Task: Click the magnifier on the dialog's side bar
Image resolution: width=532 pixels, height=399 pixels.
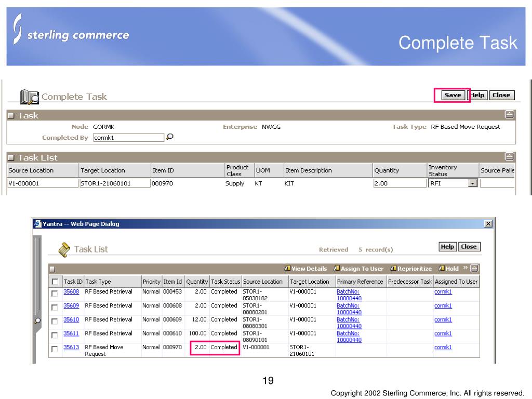Action: [37, 321]
